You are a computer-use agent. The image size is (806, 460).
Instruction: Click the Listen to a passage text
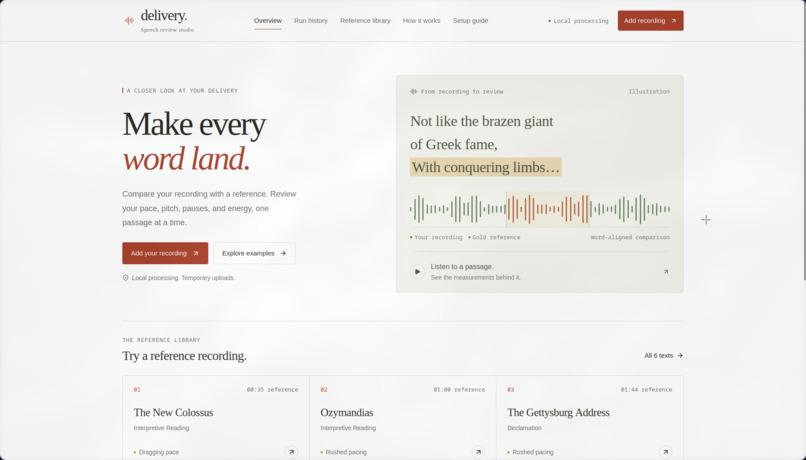[x=462, y=267]
